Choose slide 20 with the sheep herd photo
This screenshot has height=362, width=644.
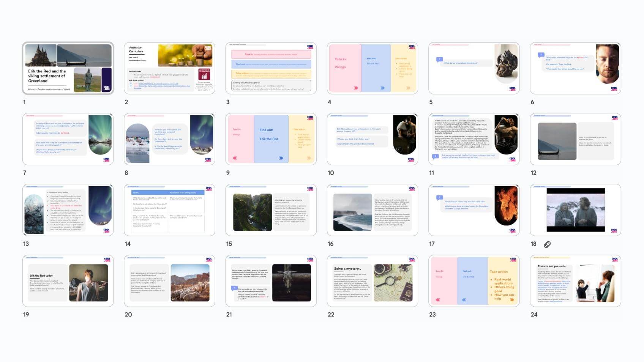[169, 281]
